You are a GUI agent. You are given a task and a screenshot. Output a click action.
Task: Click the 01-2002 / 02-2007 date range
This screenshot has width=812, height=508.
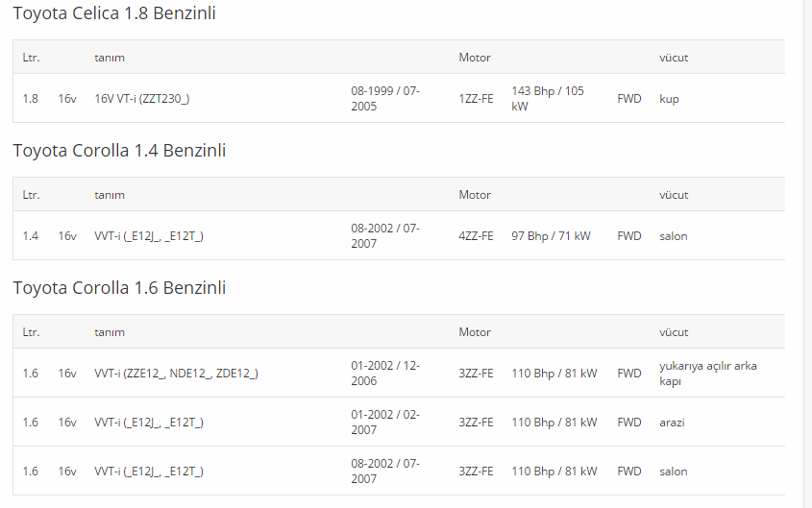[384, 423]
